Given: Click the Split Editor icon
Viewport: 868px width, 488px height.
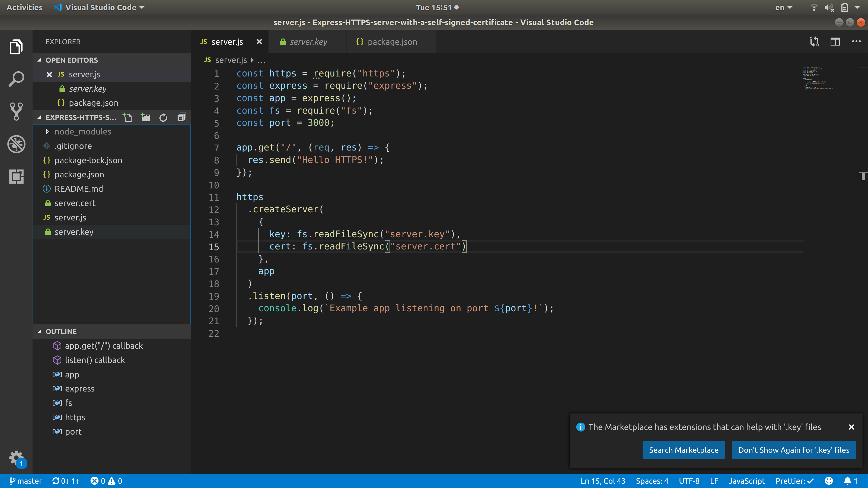Looking at the screenshot, I should click(x=835, y=42).
